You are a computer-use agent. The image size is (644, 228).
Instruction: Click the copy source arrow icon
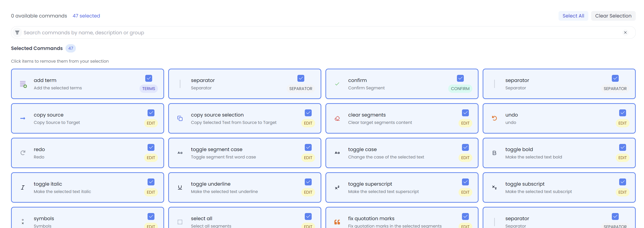coord(23,118)
